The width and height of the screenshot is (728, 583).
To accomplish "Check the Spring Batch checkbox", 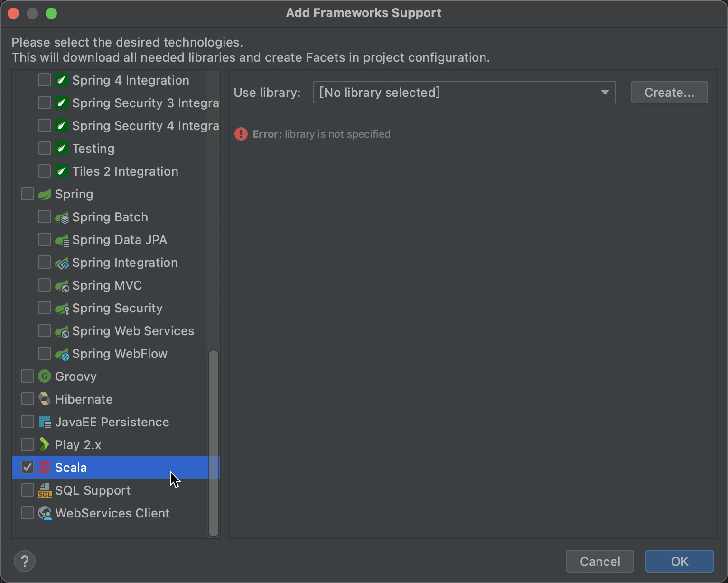I will click(x=45, y=217).
